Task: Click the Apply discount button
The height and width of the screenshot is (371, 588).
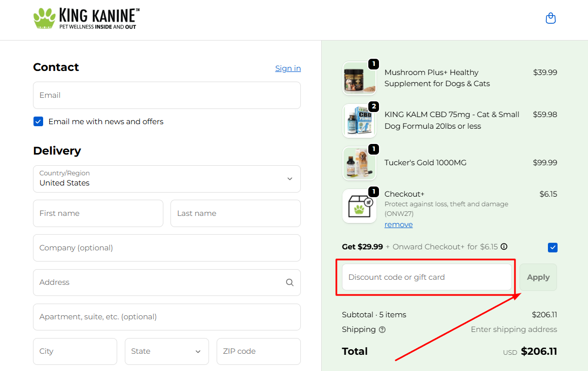Action: pyautogui.click(x=538, y=277)
